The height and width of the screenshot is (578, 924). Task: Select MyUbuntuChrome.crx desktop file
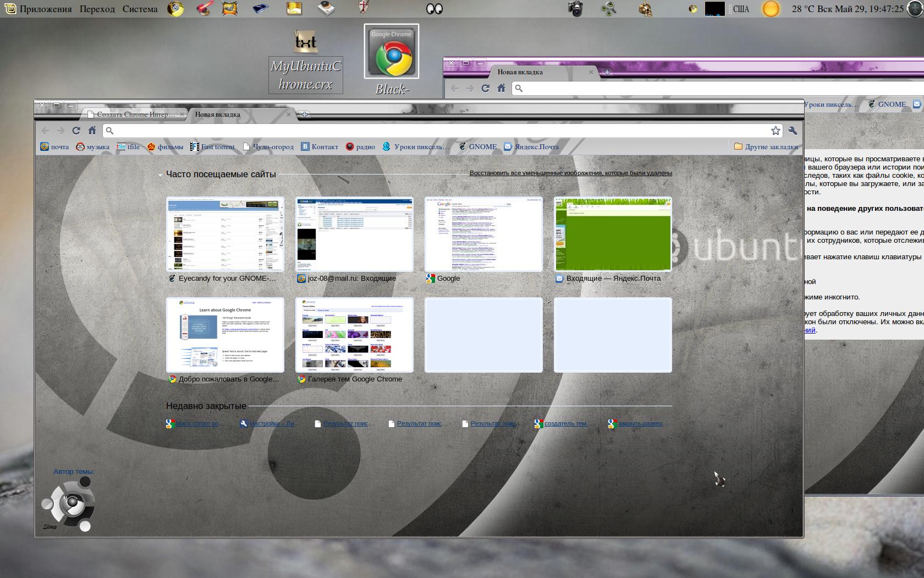305,62
